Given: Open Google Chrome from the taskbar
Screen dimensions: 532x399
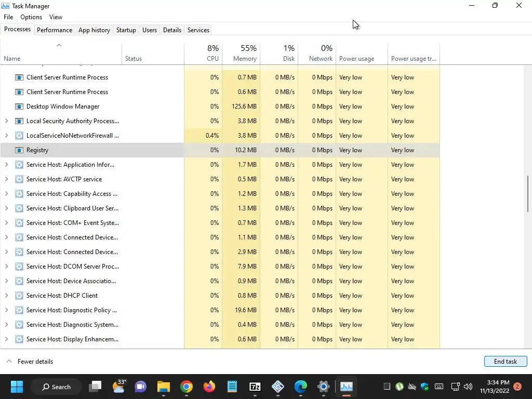Looking at the screenshot, I should [187, 387].
